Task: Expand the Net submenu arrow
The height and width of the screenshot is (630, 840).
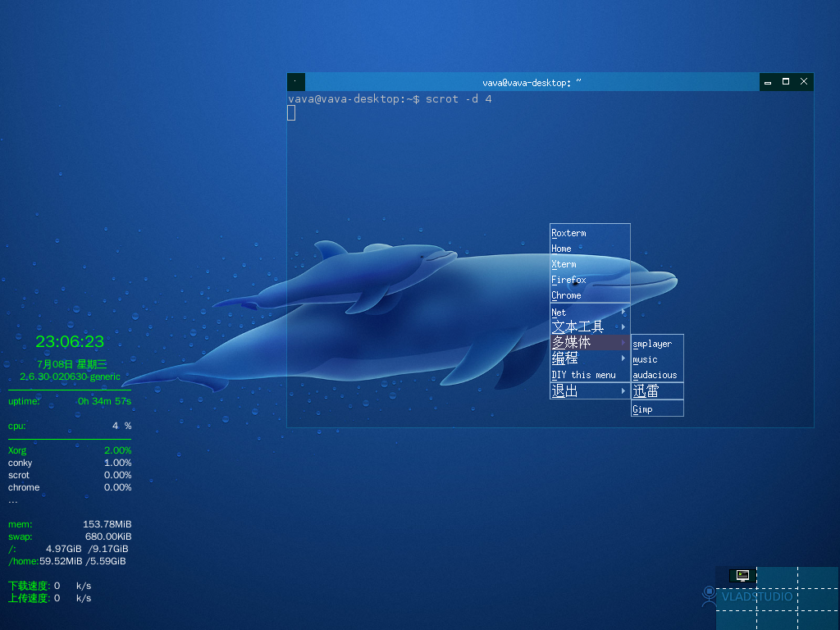Action: click(623, 312)
